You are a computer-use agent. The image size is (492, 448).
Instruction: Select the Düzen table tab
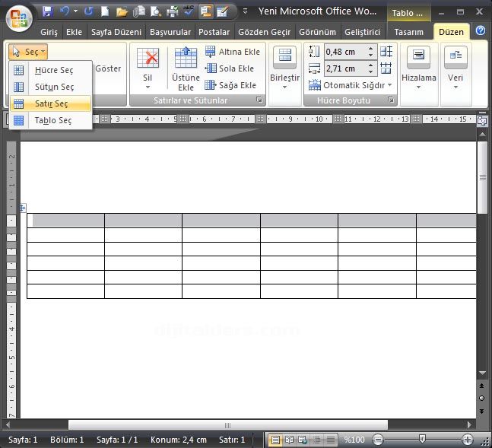coord(451,32)
